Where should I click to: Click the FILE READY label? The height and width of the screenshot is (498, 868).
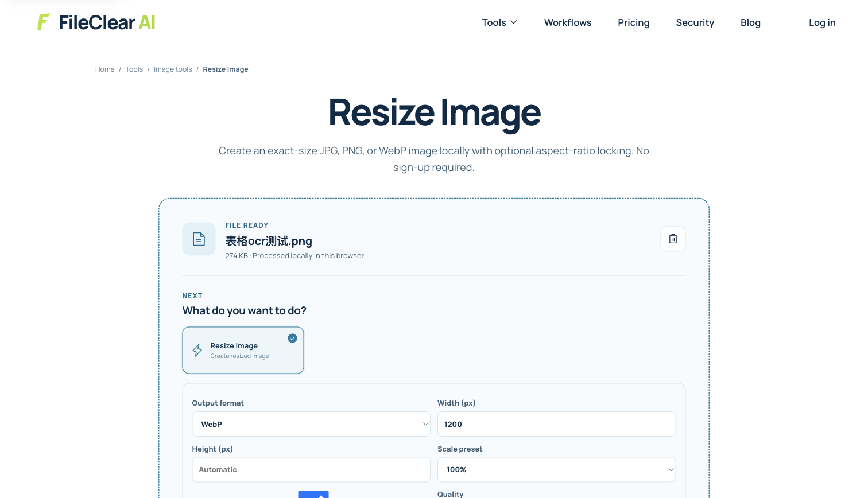click(x=247, y=225)
